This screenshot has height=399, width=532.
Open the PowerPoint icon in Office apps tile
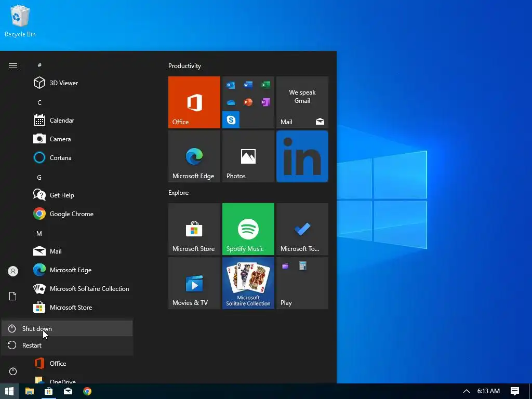click(x=248, y=102)
